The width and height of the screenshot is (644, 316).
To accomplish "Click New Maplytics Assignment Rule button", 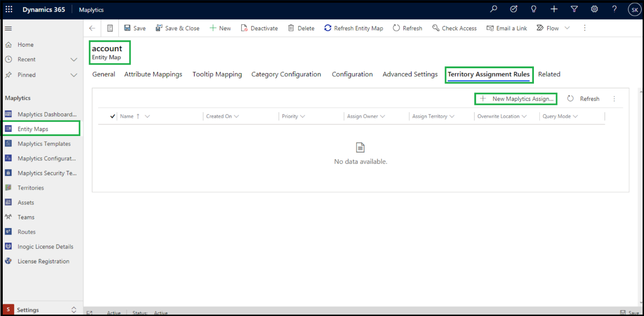I will 516,99.
